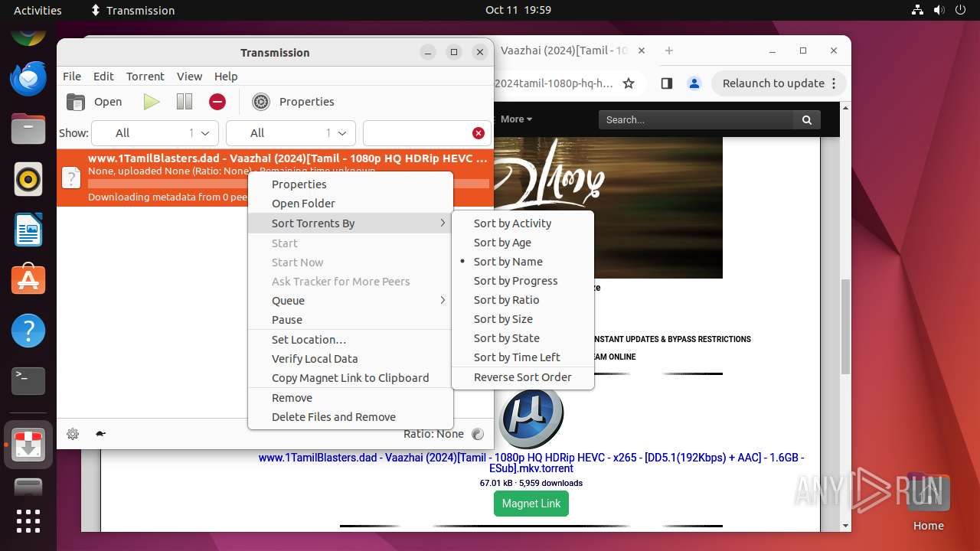This screenshot has height=551, width=980.
Task: Choose Open Folder in the context menu
Action: click(351, 204)
